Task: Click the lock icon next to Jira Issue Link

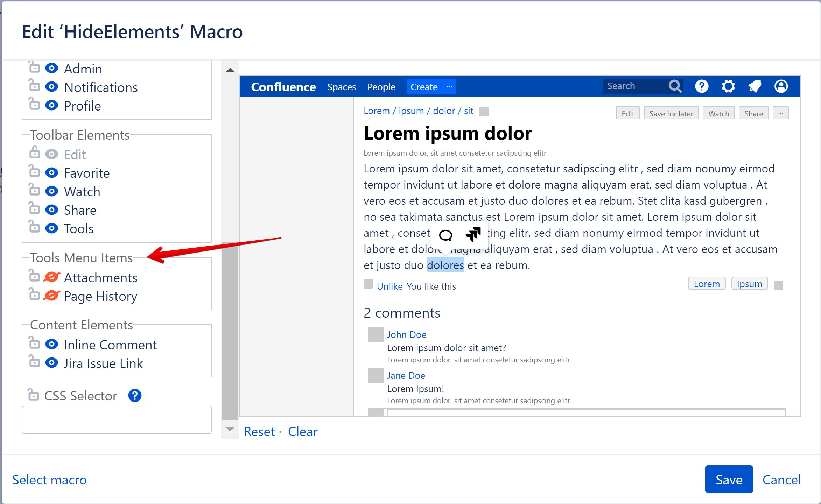Action: (x=34, y=361)
